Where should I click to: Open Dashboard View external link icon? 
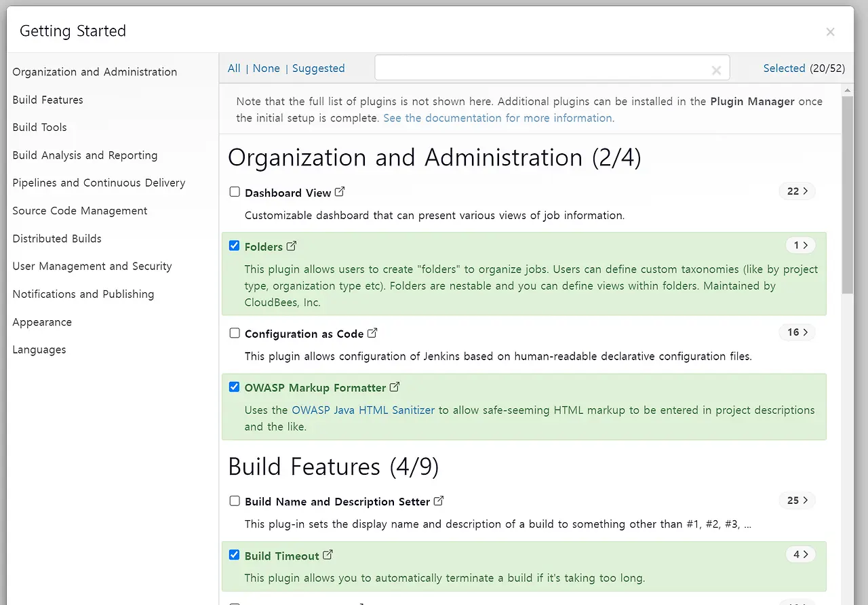tap(340, 192)
